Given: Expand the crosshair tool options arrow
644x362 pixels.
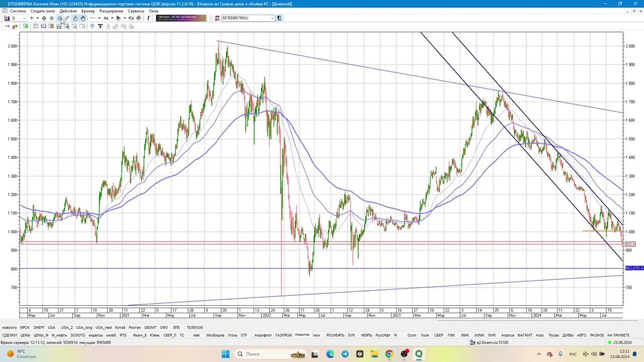Looking at the screenshot, I should [38, 18].
